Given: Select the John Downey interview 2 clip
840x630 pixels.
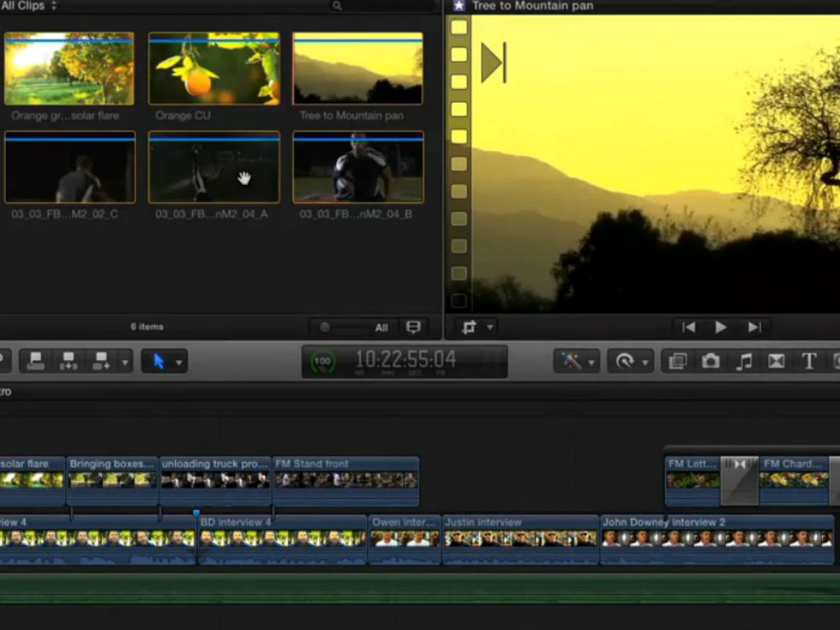Looking at the screenshot, I should pyautogui.click(x=717, y=540).
